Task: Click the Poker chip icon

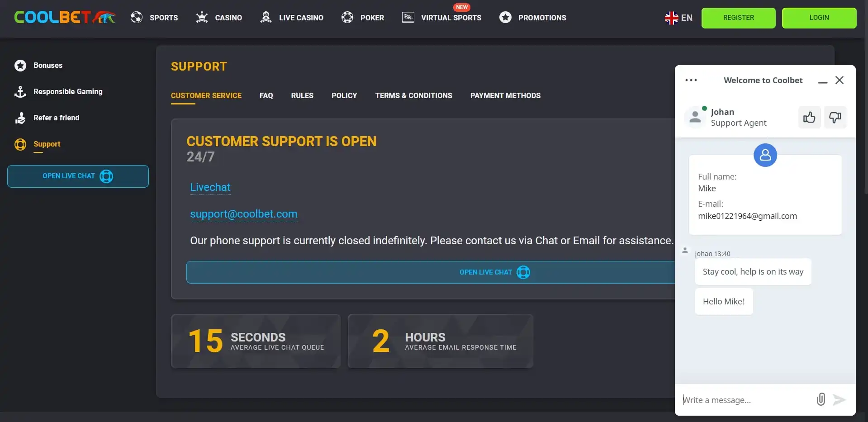Action: point(347,18)
